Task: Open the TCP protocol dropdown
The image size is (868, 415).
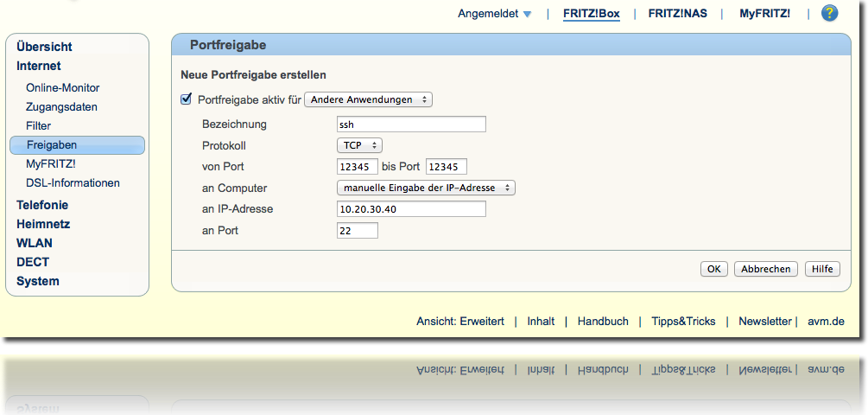Action: click(x=359, y=146)
